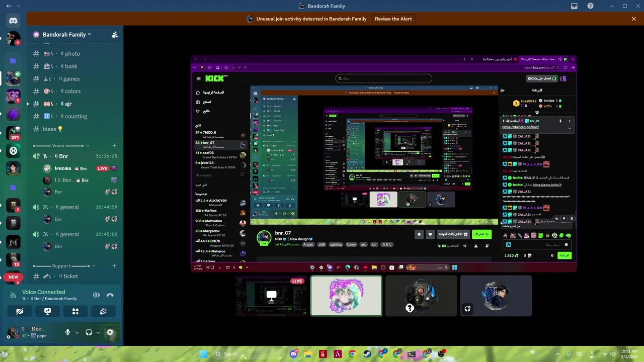Click the purple LIVE badge next to !reema
This screenshot has height=362, width=644.
pyautogui.click(x=103, y=168)
